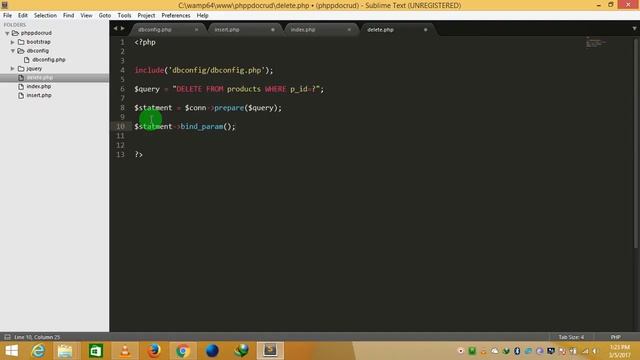Screen dimensions: 640x360
Task: Open VLC media player from the taskbar
Action: click(125, 351)
